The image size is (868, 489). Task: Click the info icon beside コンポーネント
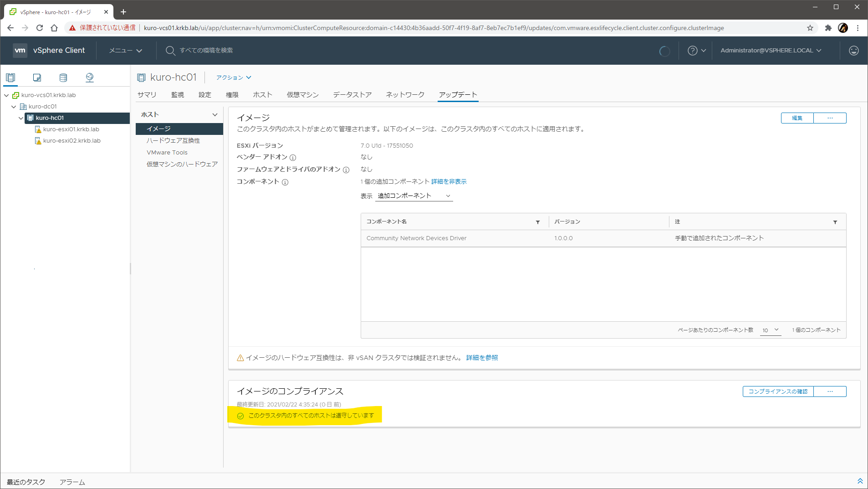285,182
